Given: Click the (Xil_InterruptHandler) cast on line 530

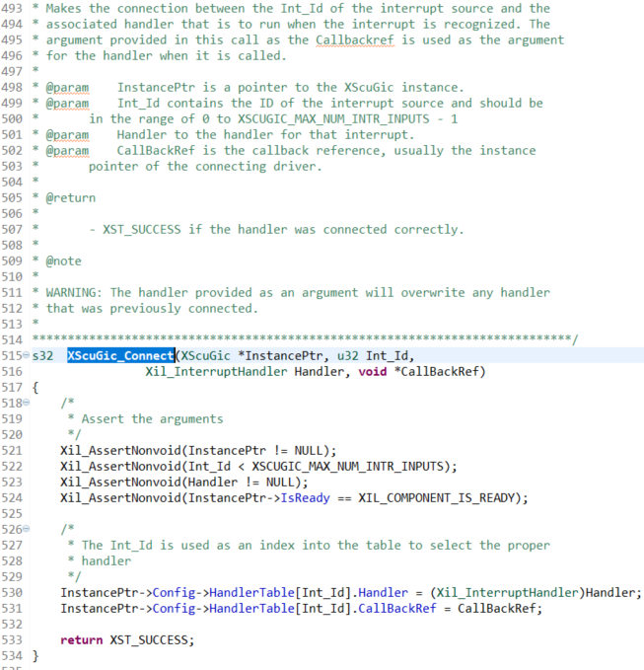Looking at the screenshot, I should (x=507, y=593).
